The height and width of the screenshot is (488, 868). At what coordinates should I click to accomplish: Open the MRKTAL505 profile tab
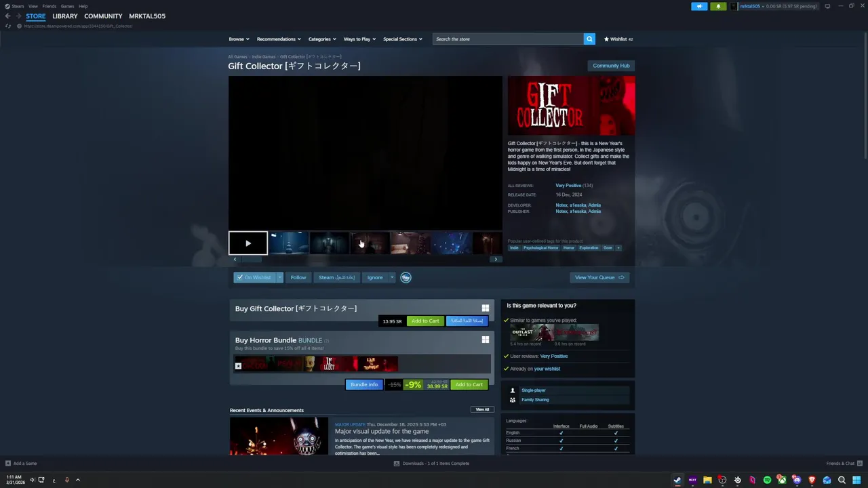(147, 16)
